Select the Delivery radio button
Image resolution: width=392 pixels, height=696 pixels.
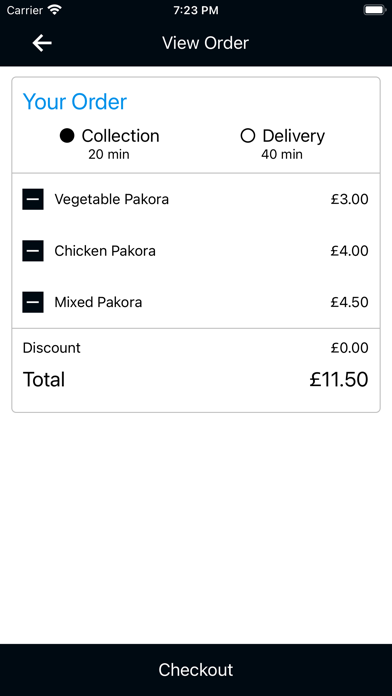[x=248, y=136]
